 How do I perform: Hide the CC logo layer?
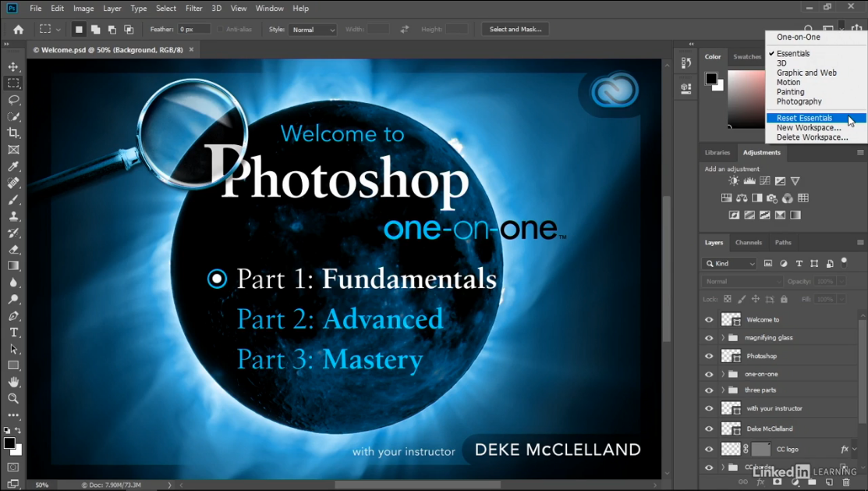pos(709,450)
